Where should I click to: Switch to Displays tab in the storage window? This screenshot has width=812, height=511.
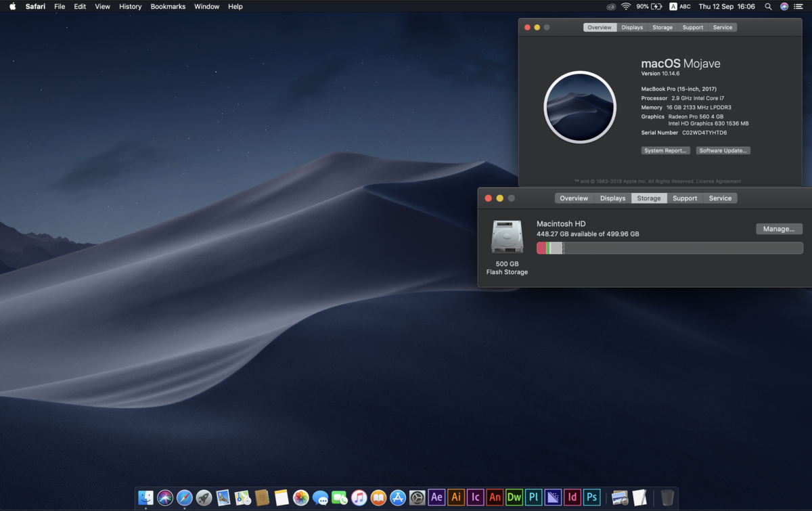pyautogui.click(x=612, y=198)
